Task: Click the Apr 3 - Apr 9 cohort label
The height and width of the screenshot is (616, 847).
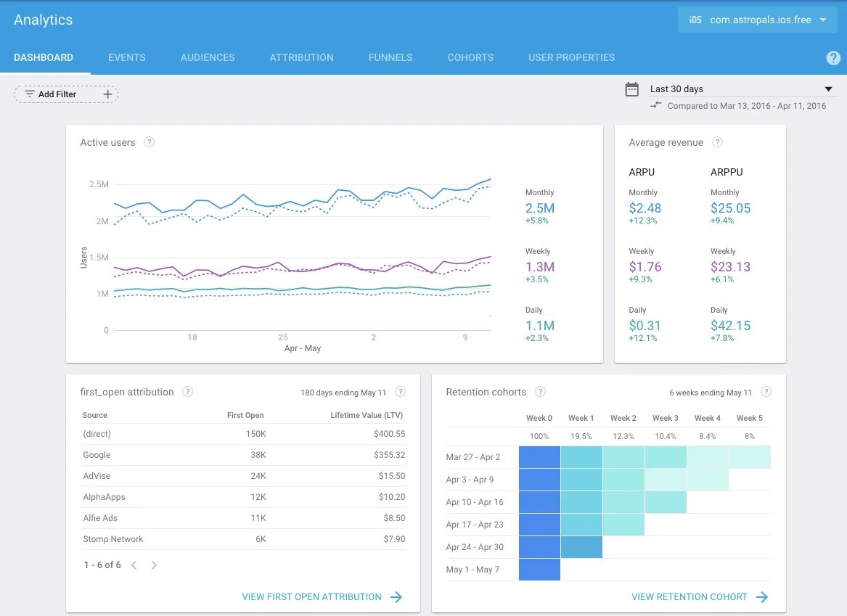Action: coord(470,480)
